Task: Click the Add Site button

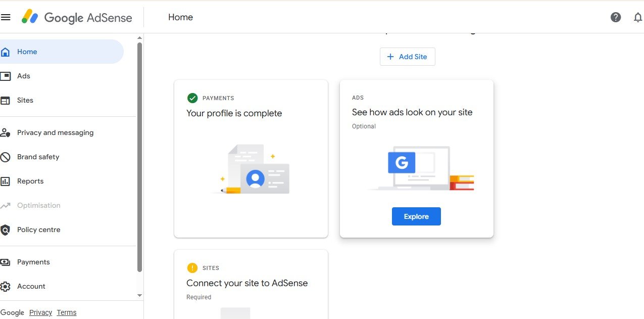Action: point(407,57)
